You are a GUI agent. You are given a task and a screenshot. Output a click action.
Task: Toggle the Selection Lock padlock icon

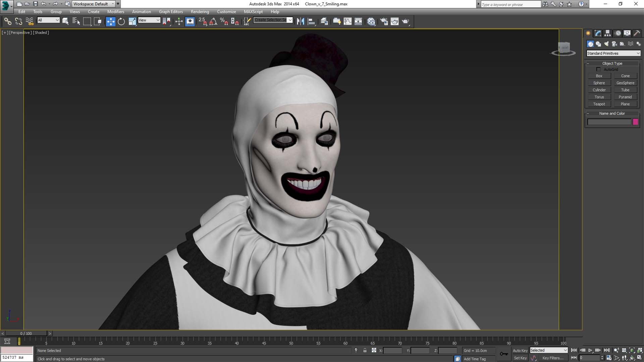click(365, 350)
